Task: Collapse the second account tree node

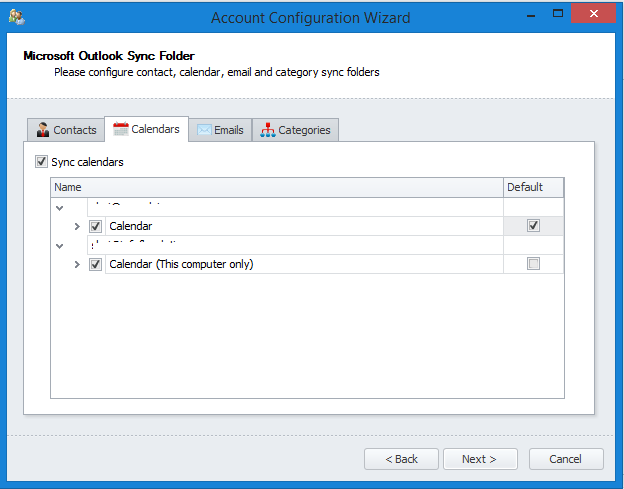Action: [59, 246]
